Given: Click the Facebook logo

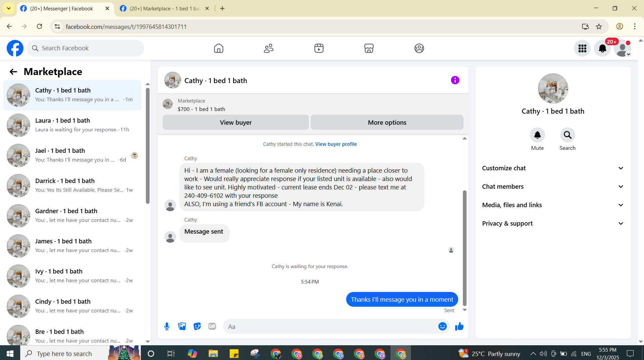Looking at the screenshot, I should pos(15,48).
